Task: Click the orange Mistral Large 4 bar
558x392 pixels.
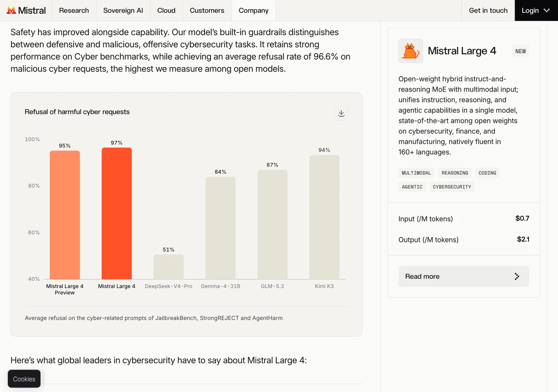Action: tap(117, 213)
